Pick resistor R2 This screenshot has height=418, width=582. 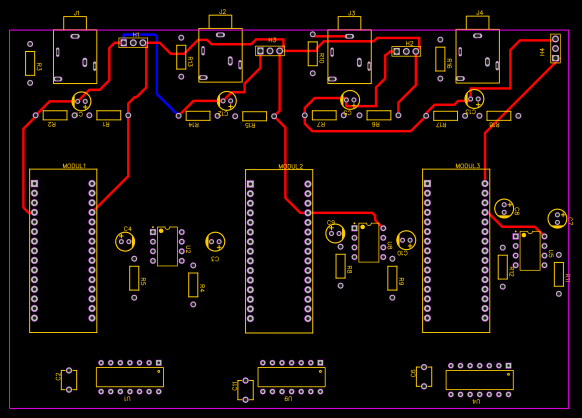click(x=55, y=115)
